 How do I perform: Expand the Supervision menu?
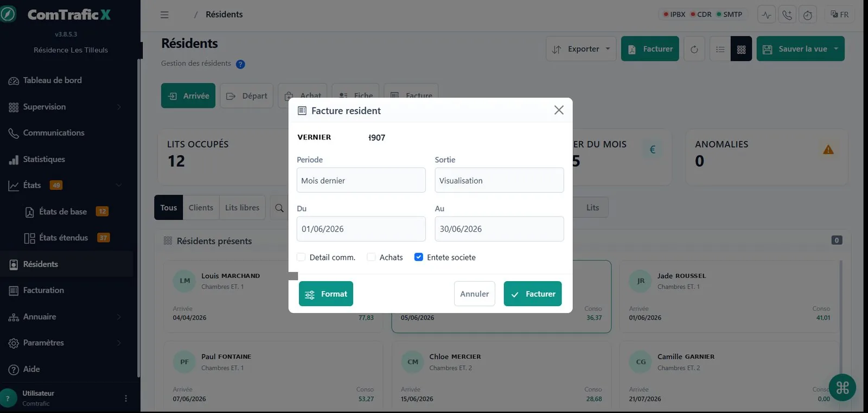point(66,107)
